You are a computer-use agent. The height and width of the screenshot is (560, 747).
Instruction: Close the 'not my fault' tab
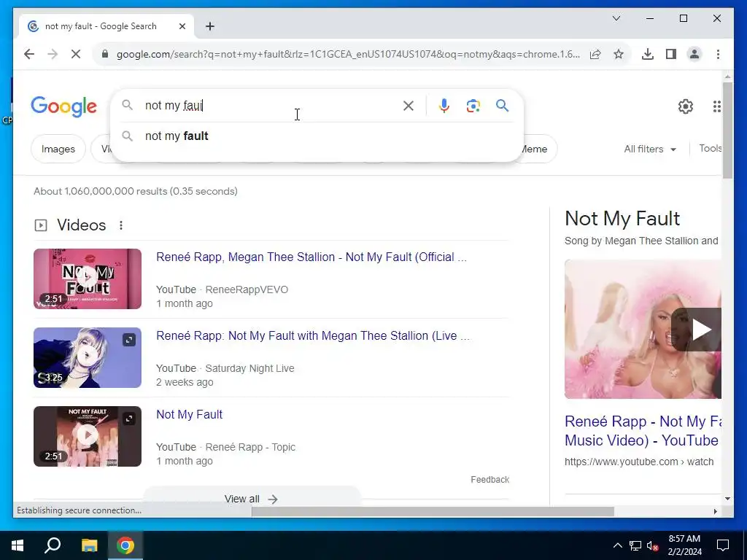[182, 26]
